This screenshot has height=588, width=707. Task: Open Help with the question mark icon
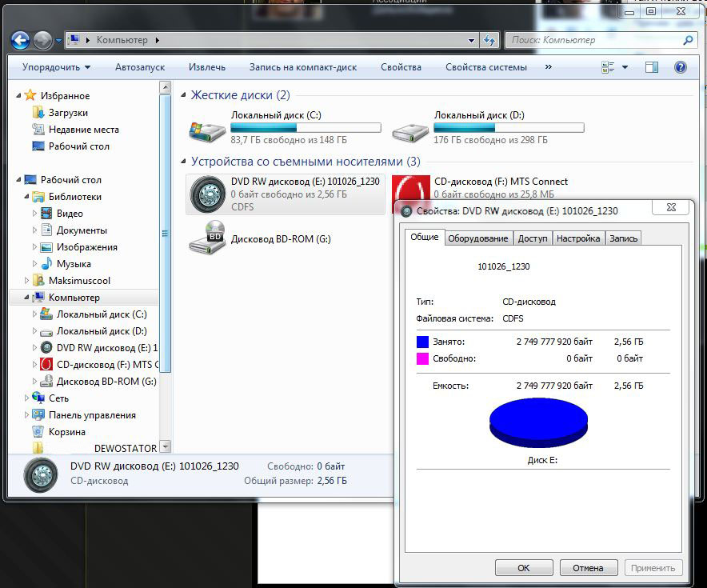click(680, 67)
